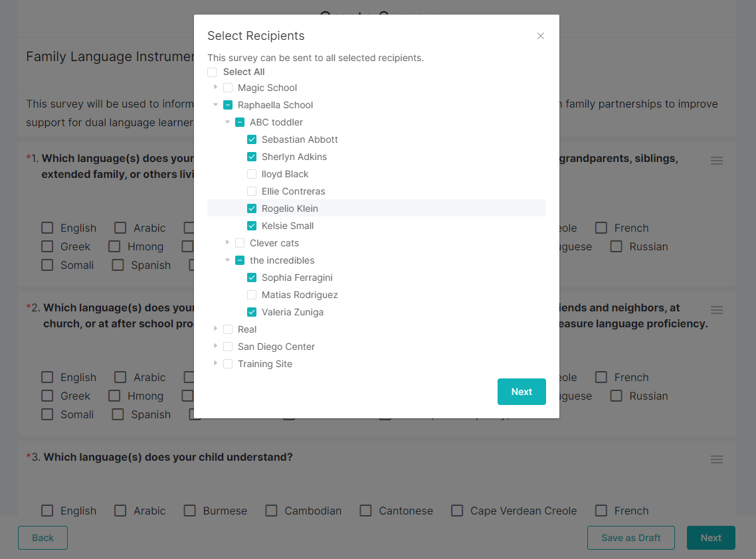Select Matias Rodriguez checkbox
Image resolution: width=756 pixels, height=559 pixels.
coord(252,295)
